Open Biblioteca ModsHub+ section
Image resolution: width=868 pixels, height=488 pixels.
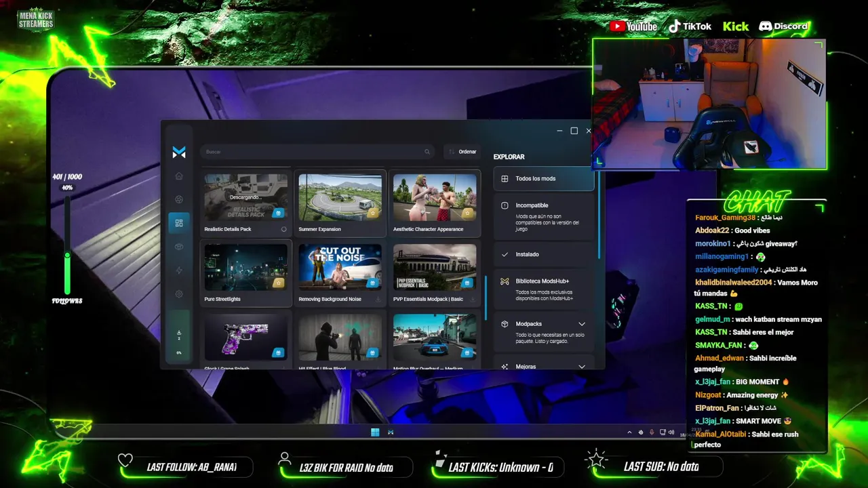tap(544, 289)
